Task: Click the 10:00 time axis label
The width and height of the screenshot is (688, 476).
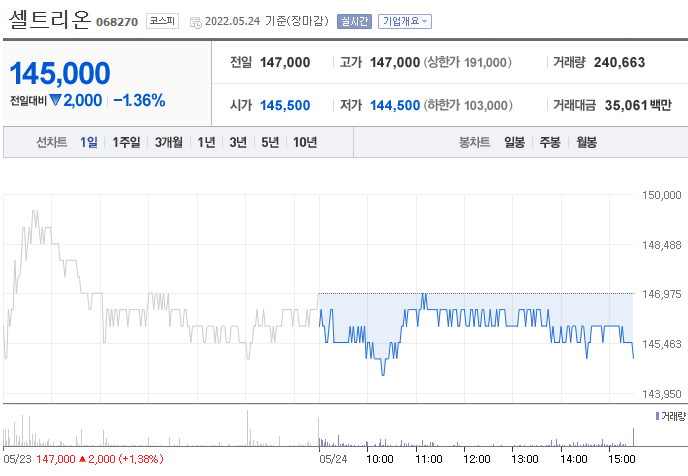Action: [380, 459]
